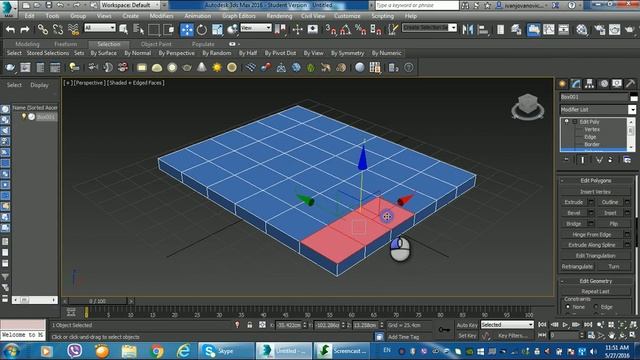
Task: Click the Selection Lock toggle icon
Action: click(250, 325)
